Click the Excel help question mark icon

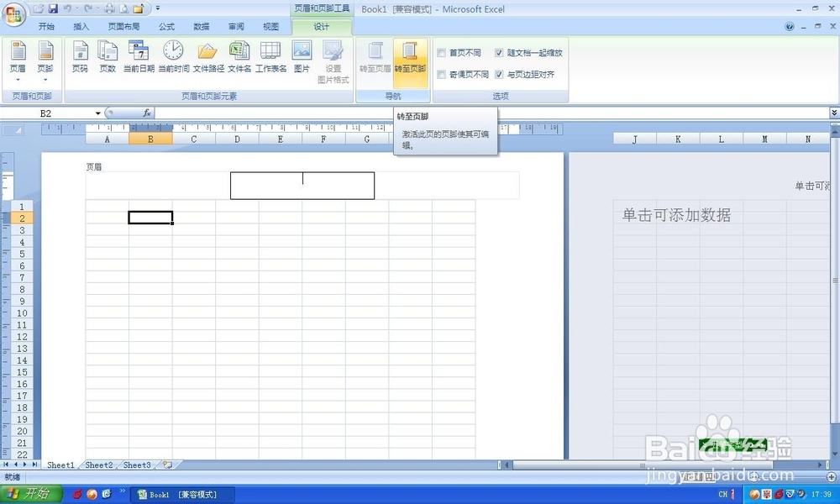coord(789,26)
